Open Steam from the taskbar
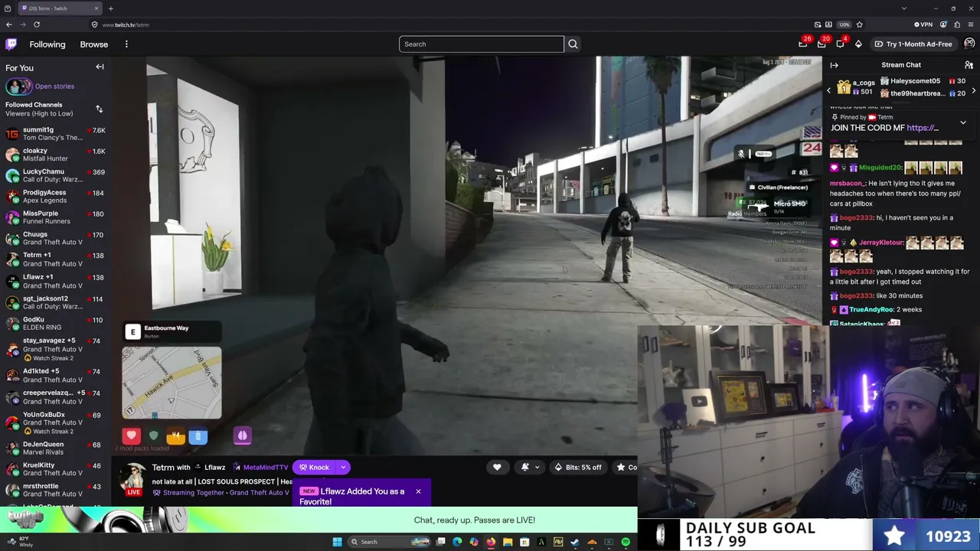 [575, 542]
